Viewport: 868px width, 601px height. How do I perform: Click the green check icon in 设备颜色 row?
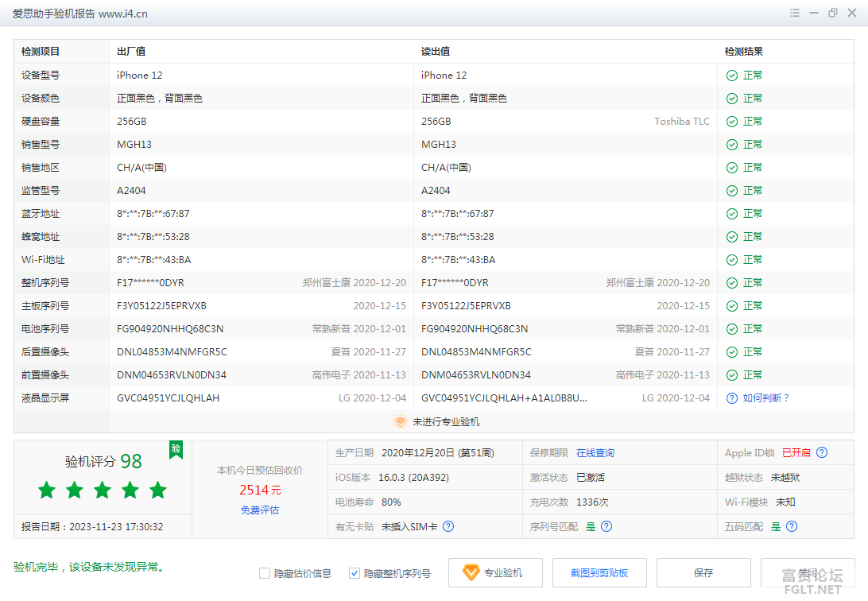click(732, 99)
